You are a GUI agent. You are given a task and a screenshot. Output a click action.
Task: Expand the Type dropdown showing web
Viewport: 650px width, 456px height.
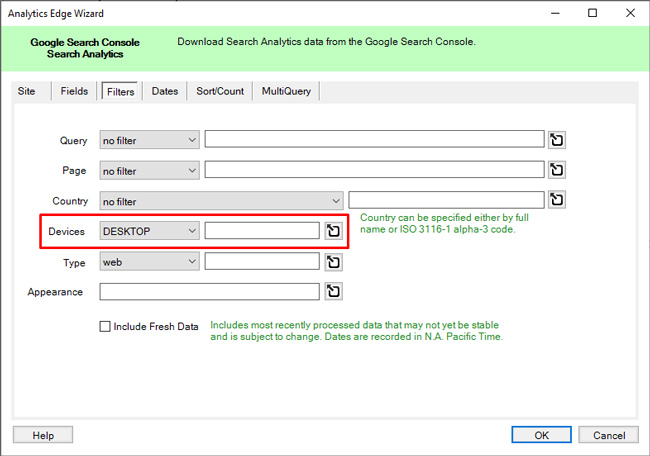pos(149,262)
